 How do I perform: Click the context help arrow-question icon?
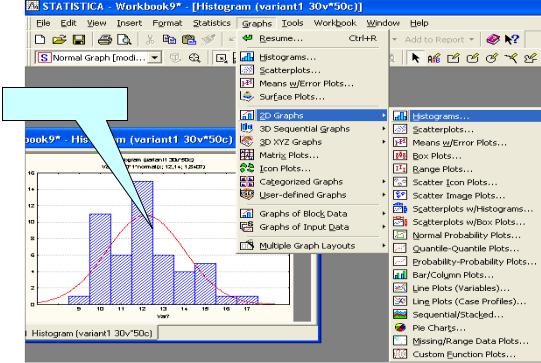pyautogui.click(x=512, y=39)
